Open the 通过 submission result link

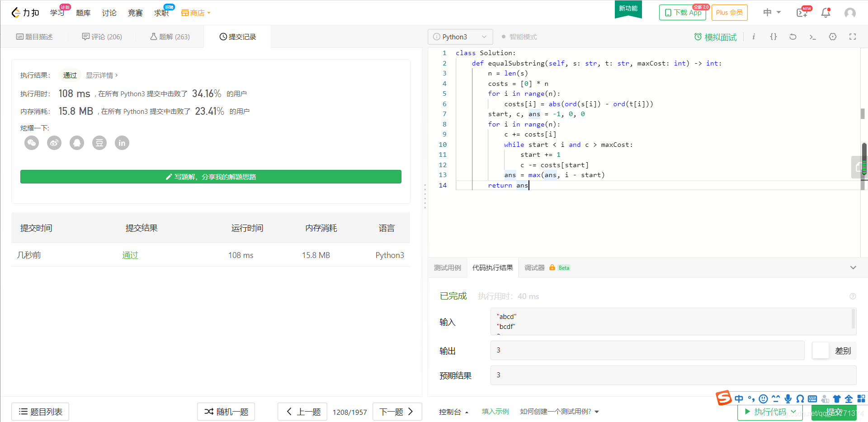pyautogui.click(x=130, y=255)
